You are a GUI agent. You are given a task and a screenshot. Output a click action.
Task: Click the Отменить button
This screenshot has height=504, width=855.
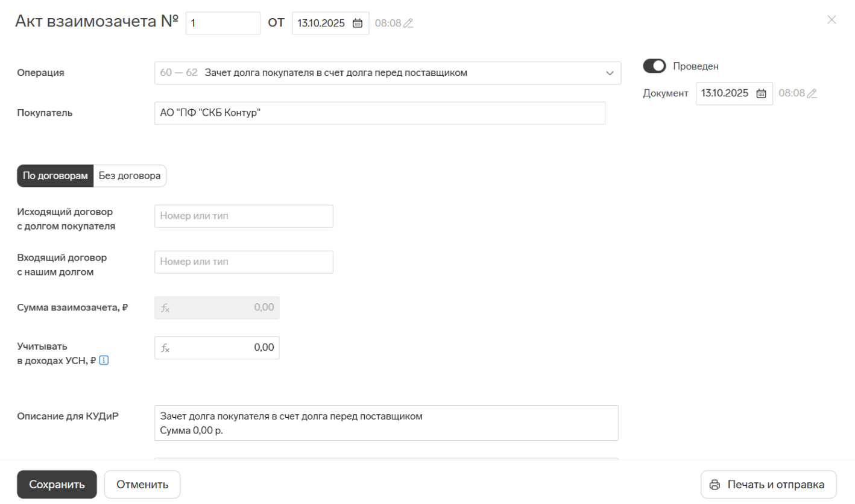pyautogui.click(x=142, y=485)
